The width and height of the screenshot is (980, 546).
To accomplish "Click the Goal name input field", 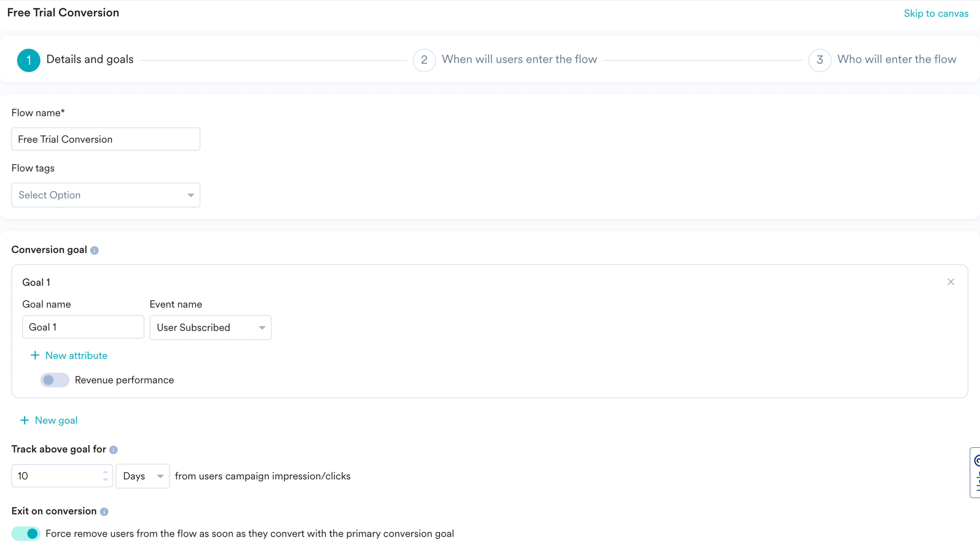I will 83,327.
